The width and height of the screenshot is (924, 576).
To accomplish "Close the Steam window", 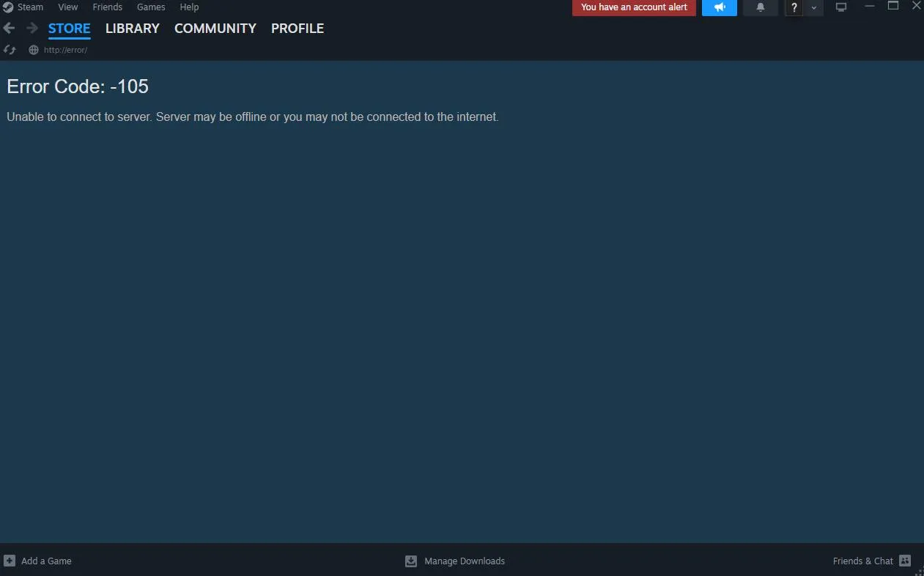I will (916, 6).
